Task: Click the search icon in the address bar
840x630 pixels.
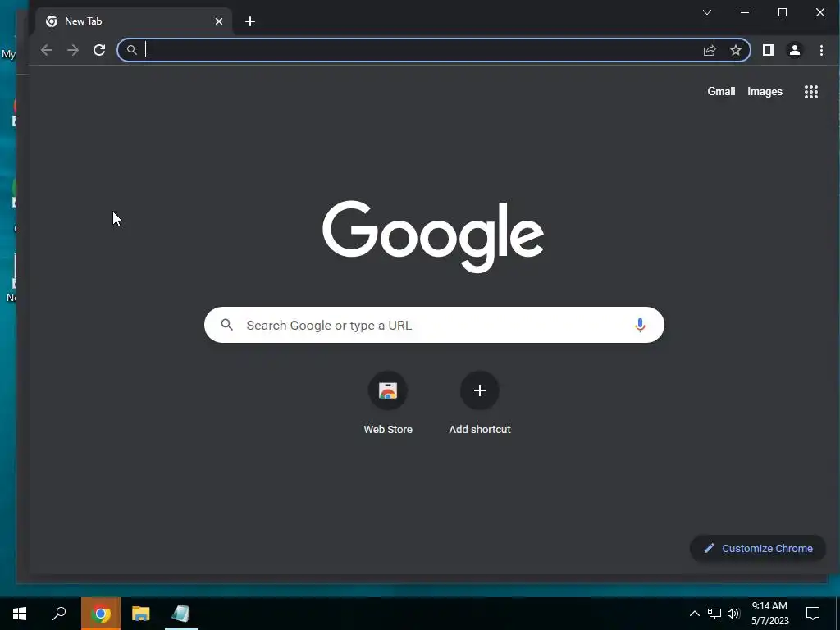Action: tap(132, 50)
